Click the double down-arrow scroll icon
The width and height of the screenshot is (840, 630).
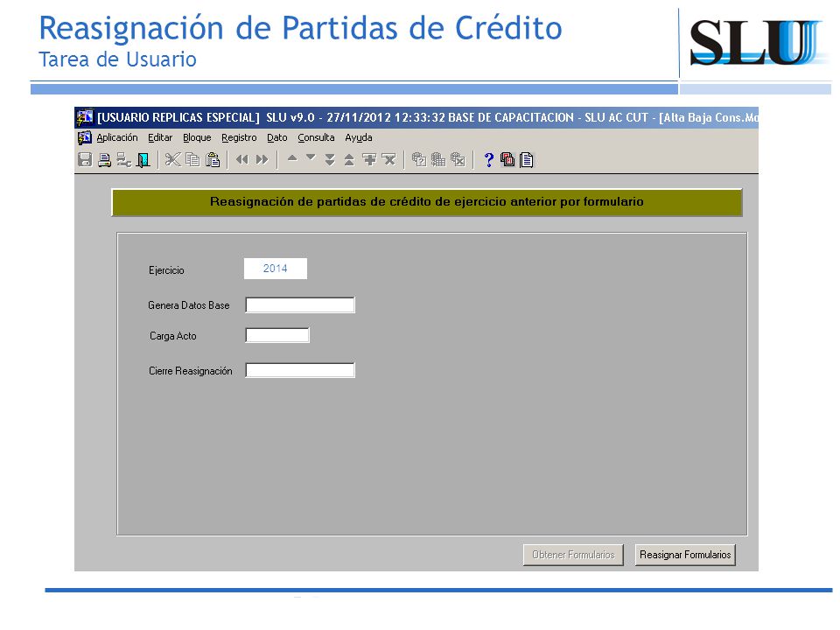(x=330, y=159)
